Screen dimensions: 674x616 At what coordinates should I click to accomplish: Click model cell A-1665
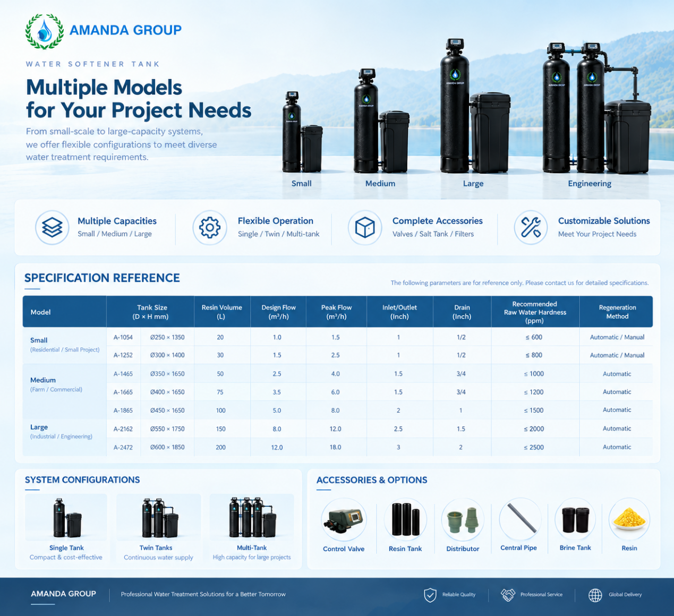123,392
